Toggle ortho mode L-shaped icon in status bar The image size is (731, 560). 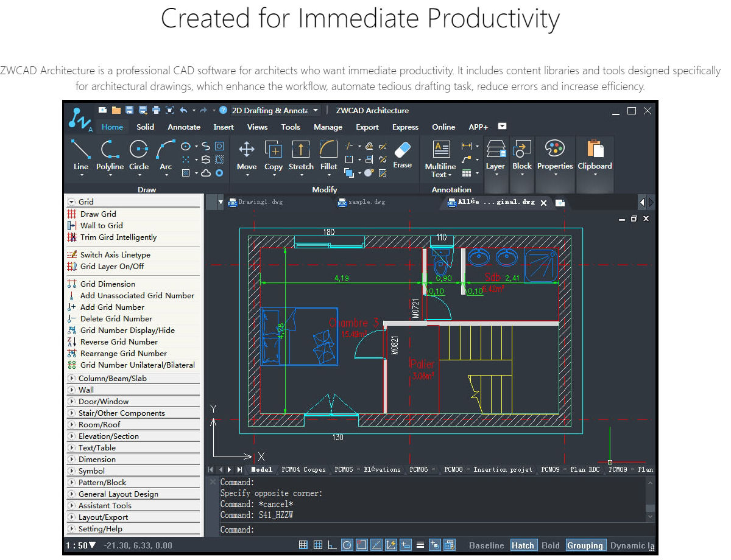coord(332,545)
